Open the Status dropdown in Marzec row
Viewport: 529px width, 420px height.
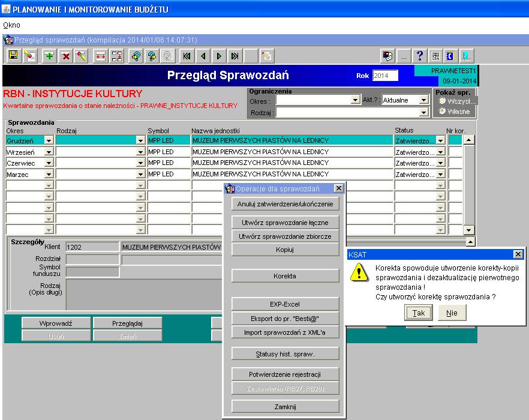(x=440, y=174)
